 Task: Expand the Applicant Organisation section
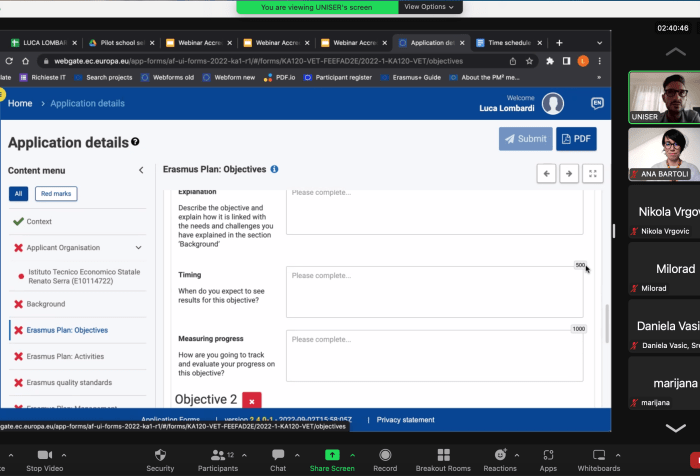(138, 248)
